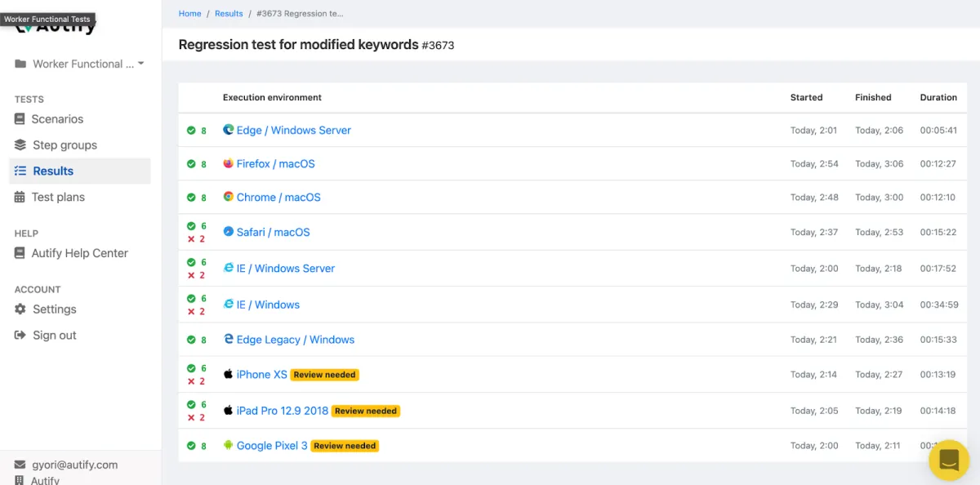The width and height of the screenshot is (980, 485).
Task: Click the Test plans calendar icon
Action: tap(20, 197)
